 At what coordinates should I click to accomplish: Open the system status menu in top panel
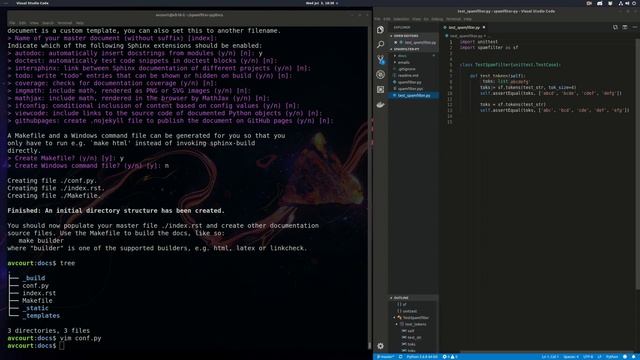[x=627, y=3]
